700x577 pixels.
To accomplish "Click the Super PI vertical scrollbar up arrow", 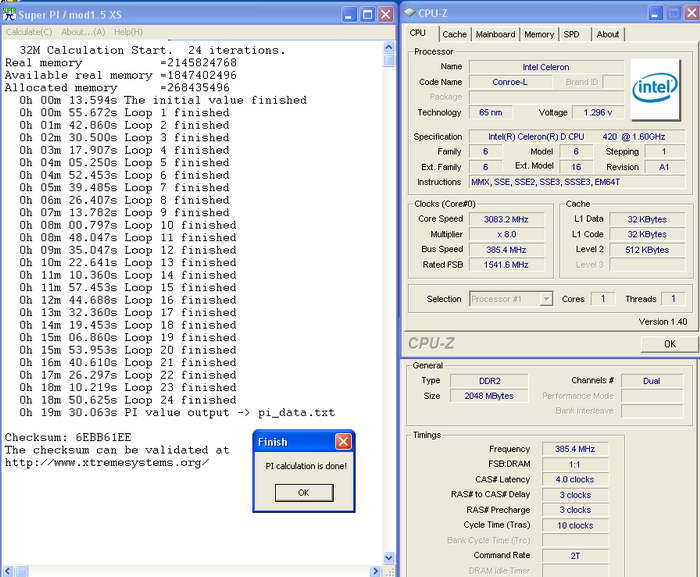I will click(389, 47).
